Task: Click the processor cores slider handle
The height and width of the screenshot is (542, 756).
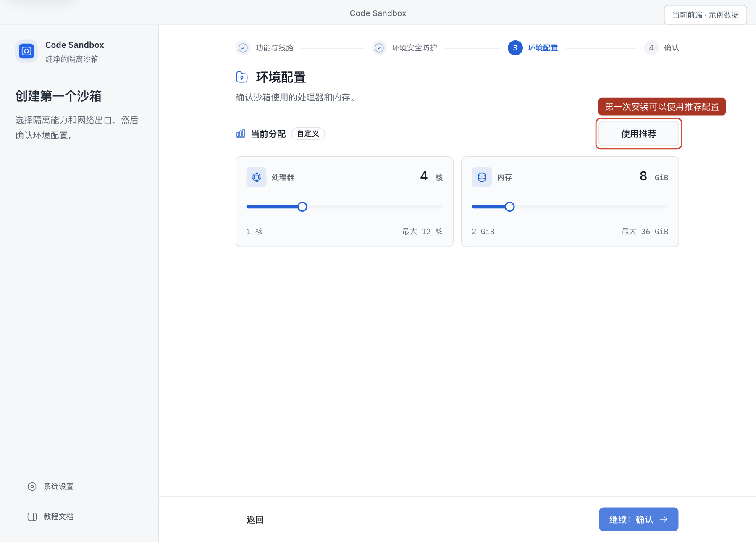Action: coord(302,207)
